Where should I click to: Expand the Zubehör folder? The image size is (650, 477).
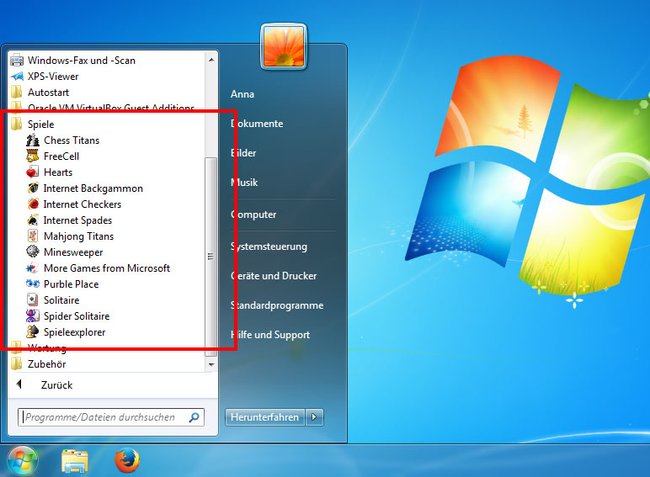(17, 364)
